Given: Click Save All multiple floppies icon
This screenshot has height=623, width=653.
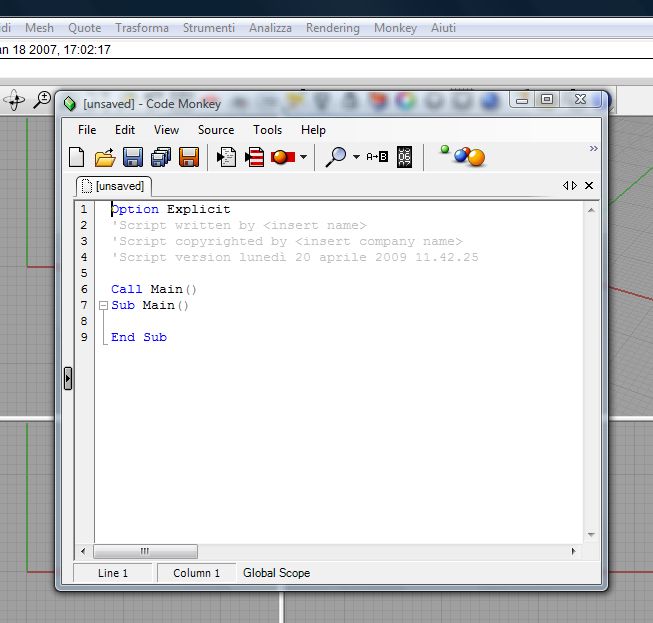Looking at the screenshot, I should [161, 157].
